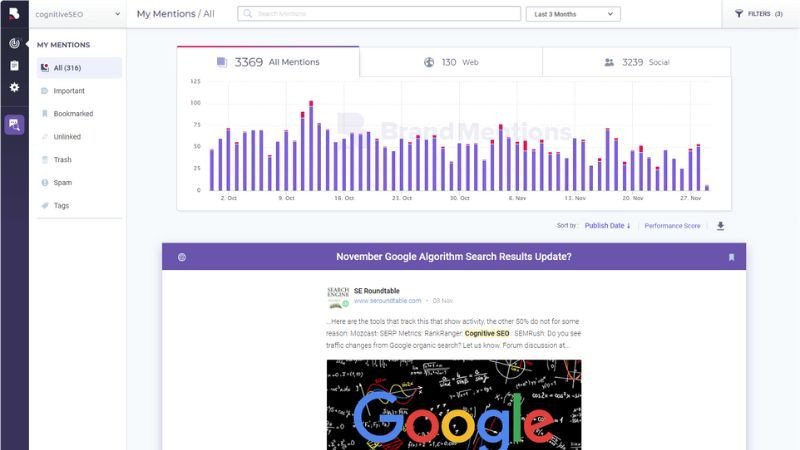Bookmark the November Google Algorithm mention
The height and width of the screenshot is (450, 800).
(x=731, y=257)
